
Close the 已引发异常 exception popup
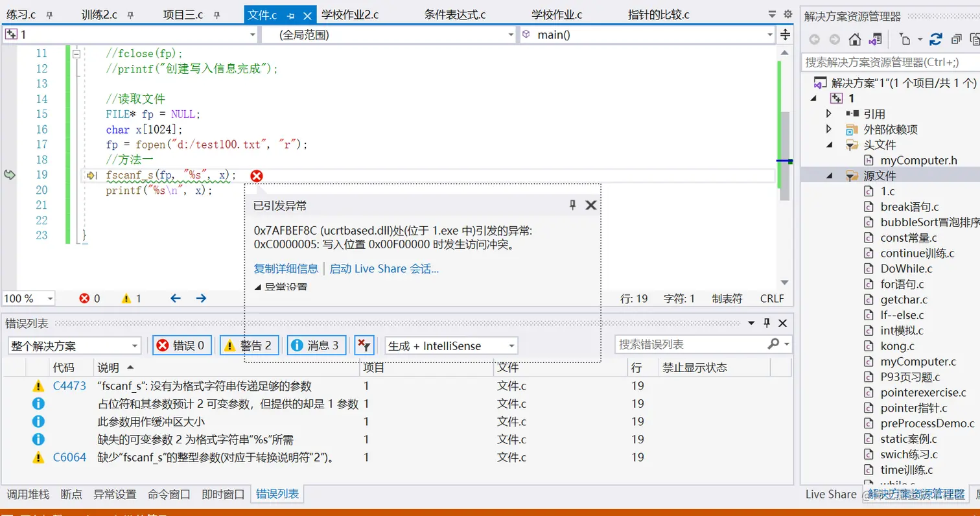coord(590,205)
